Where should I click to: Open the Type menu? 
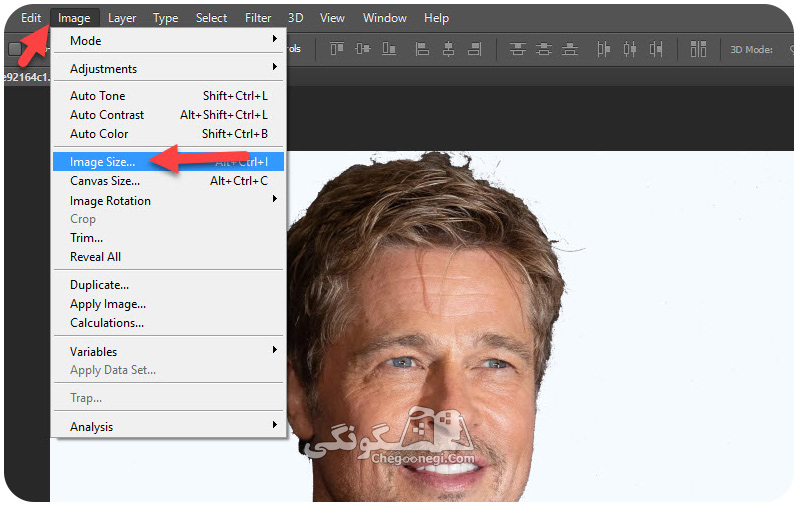pos(165,18)
